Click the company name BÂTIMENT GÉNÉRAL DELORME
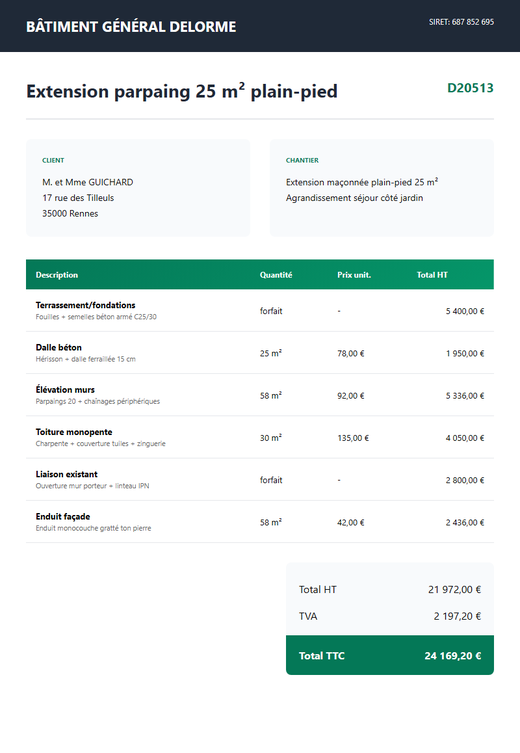The height and width of the screenshot is (753, 520). click(x=131, y=26)
